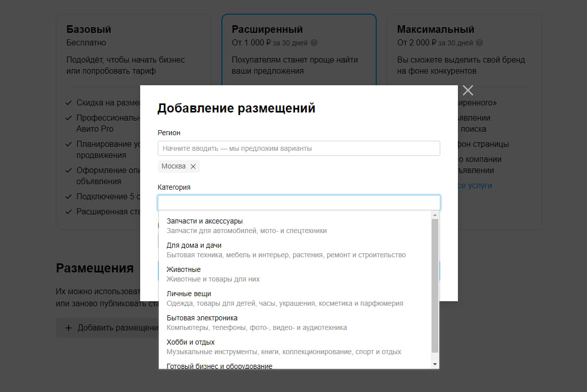Image resolution: width=587 pixels, height=392 pixels.
Task: Remove the Москва region tag
Action: click(x=193, y=165)
